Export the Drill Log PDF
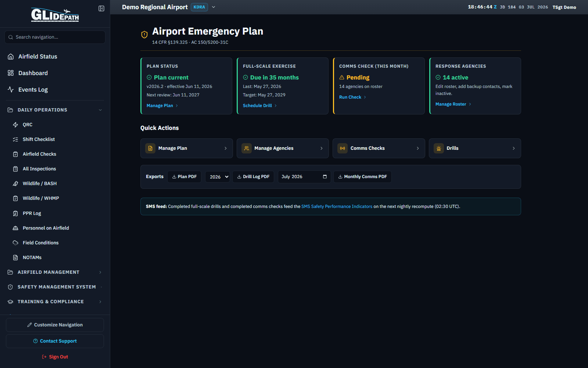This screenshot has height=368, width=588. (x=253, y=177)
